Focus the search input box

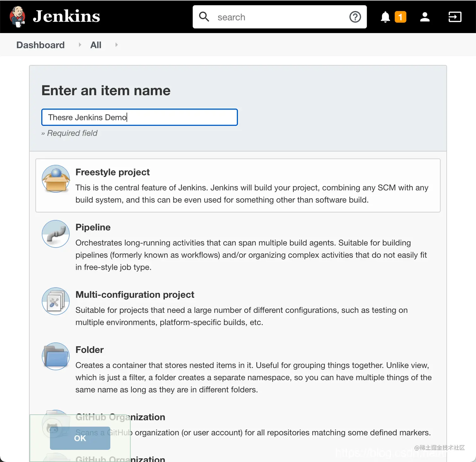click(x=280, y=17)
